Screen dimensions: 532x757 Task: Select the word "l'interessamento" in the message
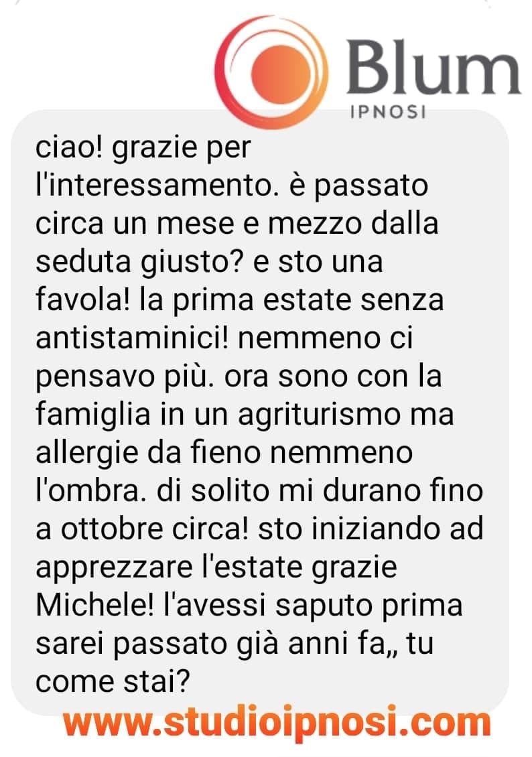point(152,185)
